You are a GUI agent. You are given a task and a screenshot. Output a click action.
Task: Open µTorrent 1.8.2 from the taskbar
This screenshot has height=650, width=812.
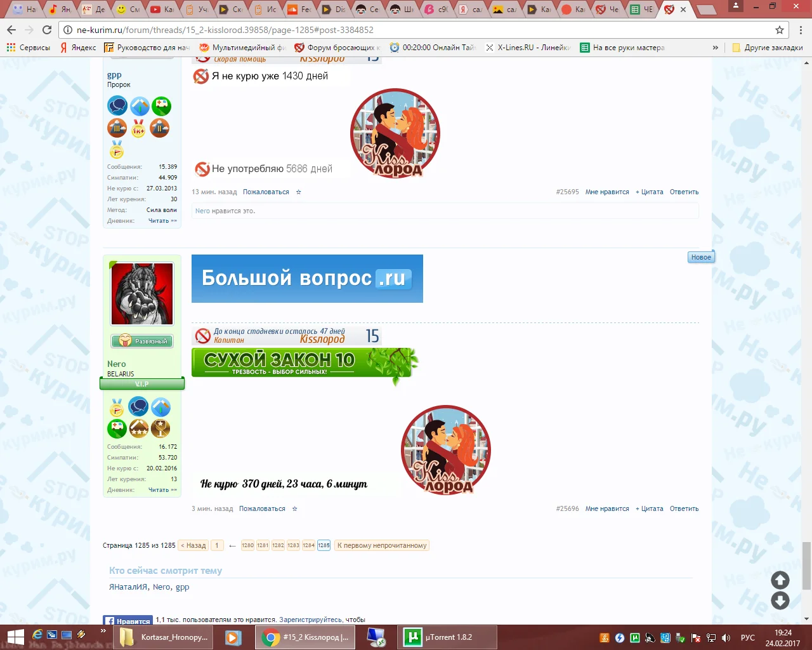[447, 637]
